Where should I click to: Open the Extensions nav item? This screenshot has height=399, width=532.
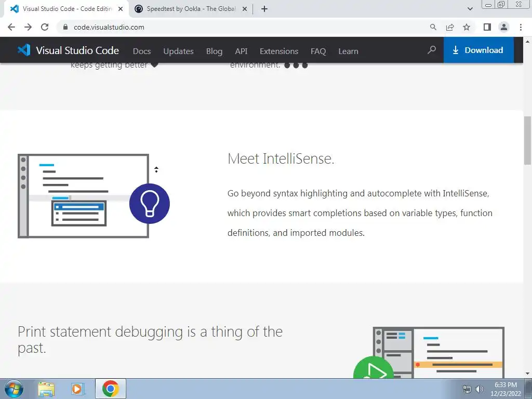(279, 51)
